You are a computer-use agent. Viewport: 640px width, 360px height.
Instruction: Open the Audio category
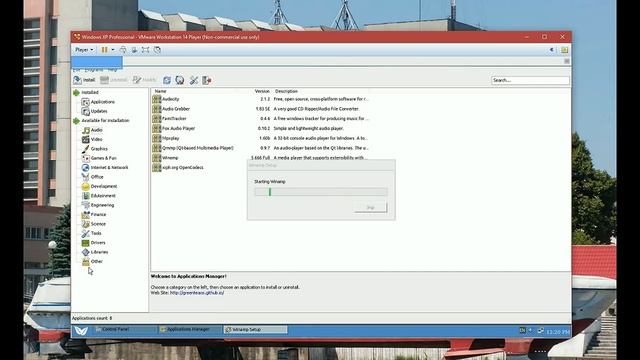point(96,130)
